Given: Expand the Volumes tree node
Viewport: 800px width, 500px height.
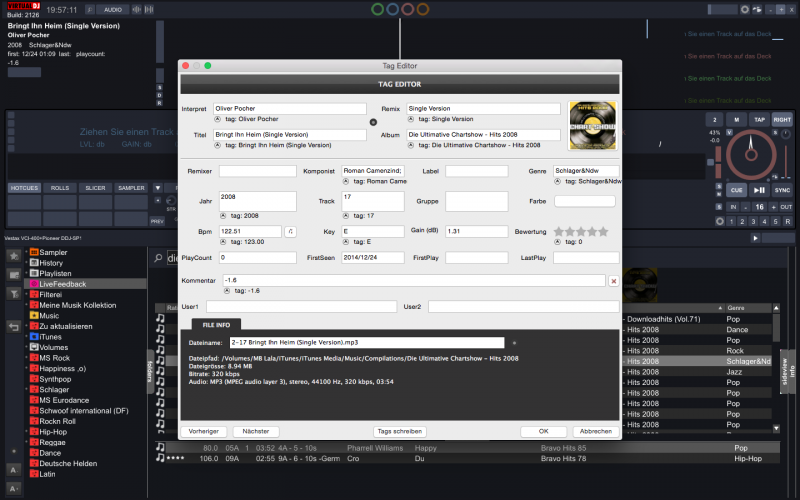Looking at the screenshot, I should point(27,347).
